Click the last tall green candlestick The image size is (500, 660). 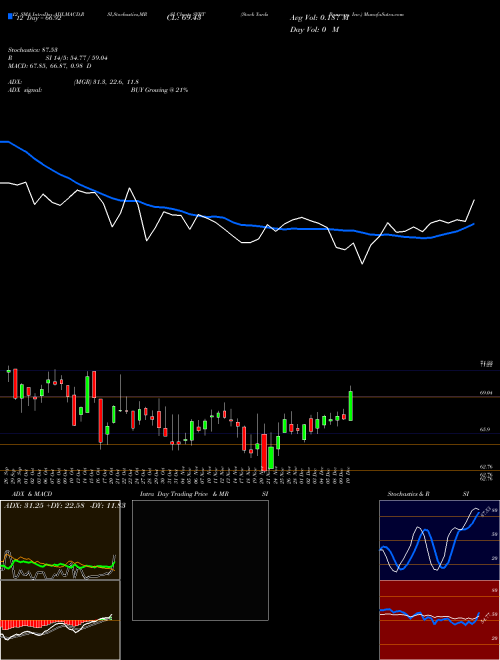350,406
